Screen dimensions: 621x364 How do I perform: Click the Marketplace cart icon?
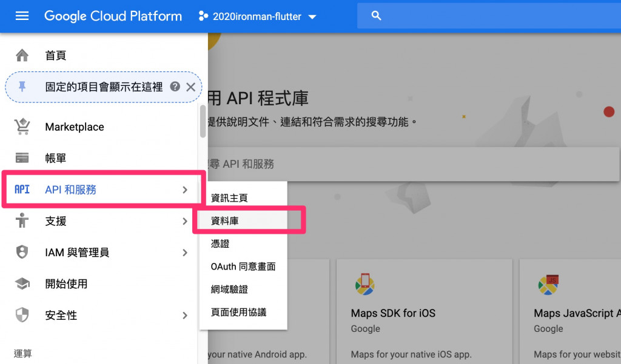(22, 127)
